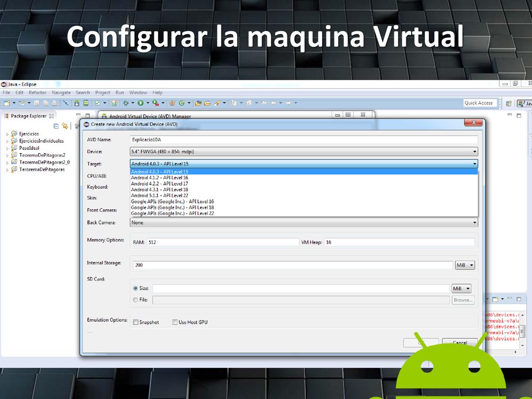The image size is (532, 399).
Task: Open the Navigate menu
Action: pos(61,92)
